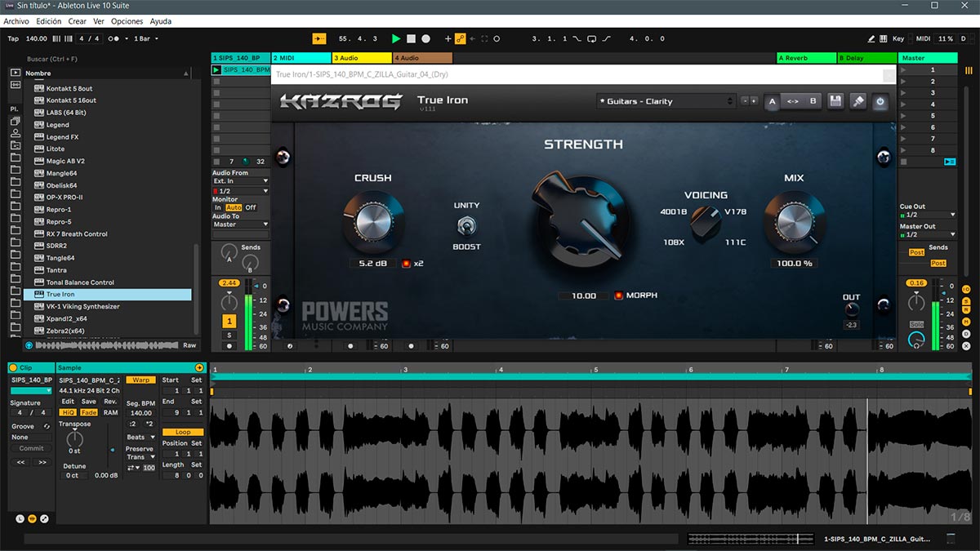Click the MIDI arrangement overdub plus icon
Viewport: 980px width, 551px height.
[448, 38]
